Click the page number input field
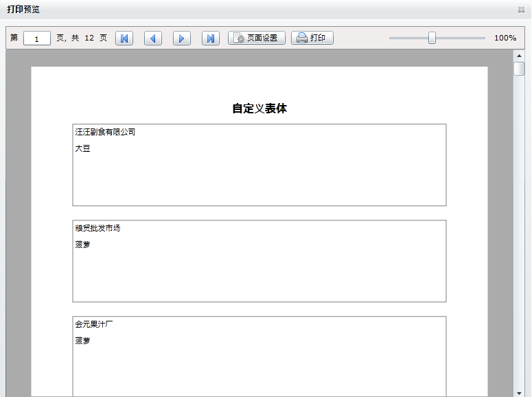 click(37, 38)
